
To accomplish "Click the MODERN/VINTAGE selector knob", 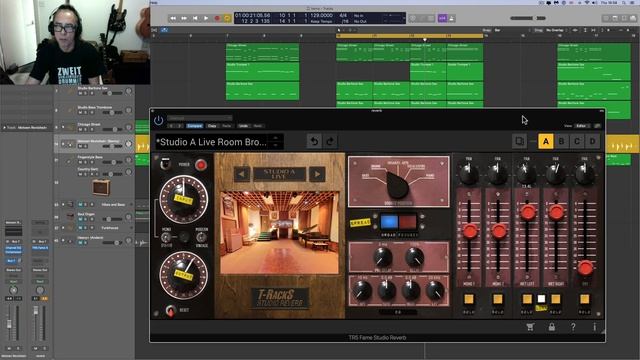I will pyautogui.click(x=201, y=237).
